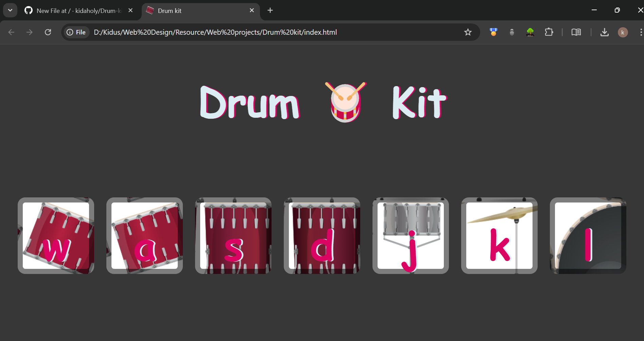Viewport: 644px width, 341px height.
Task: Play the 's' drum pad
Action: pos(233,236)
